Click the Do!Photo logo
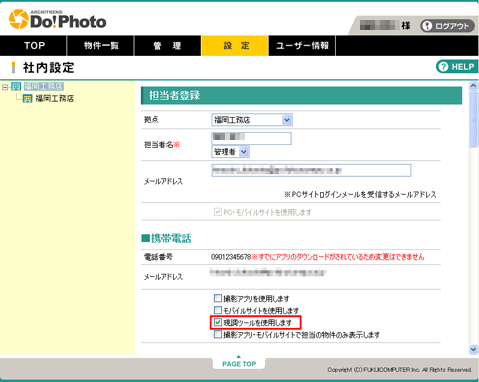This screenshot has height=382, width=479. [57, 19]
